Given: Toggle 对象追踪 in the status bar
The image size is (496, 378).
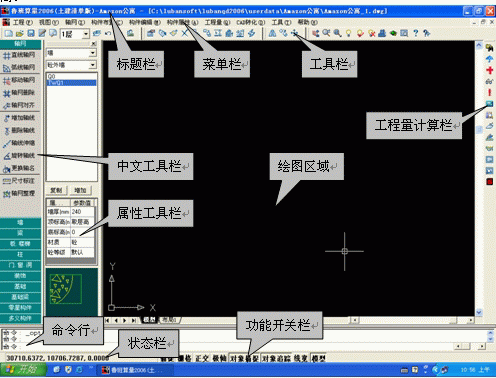Looking at the screenshot, I should (x=276, y=358).
